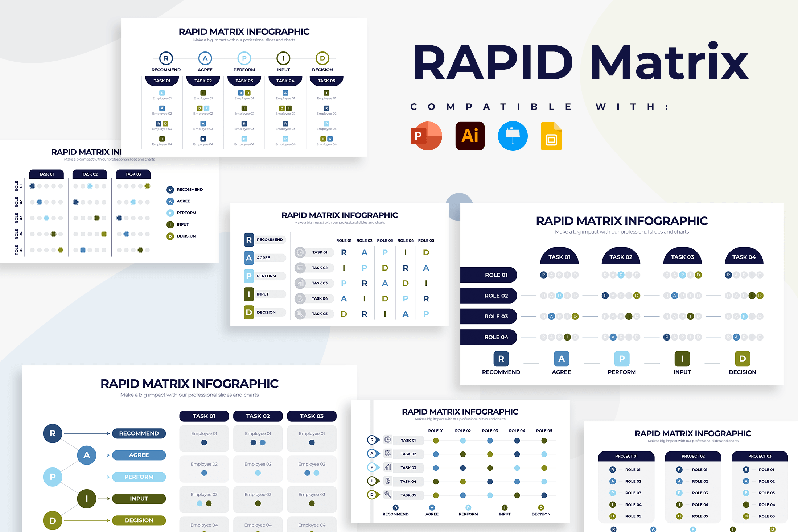
Task: Click the olive DECISION pill in arrow diagram
Action: click(x=139, y=520)
